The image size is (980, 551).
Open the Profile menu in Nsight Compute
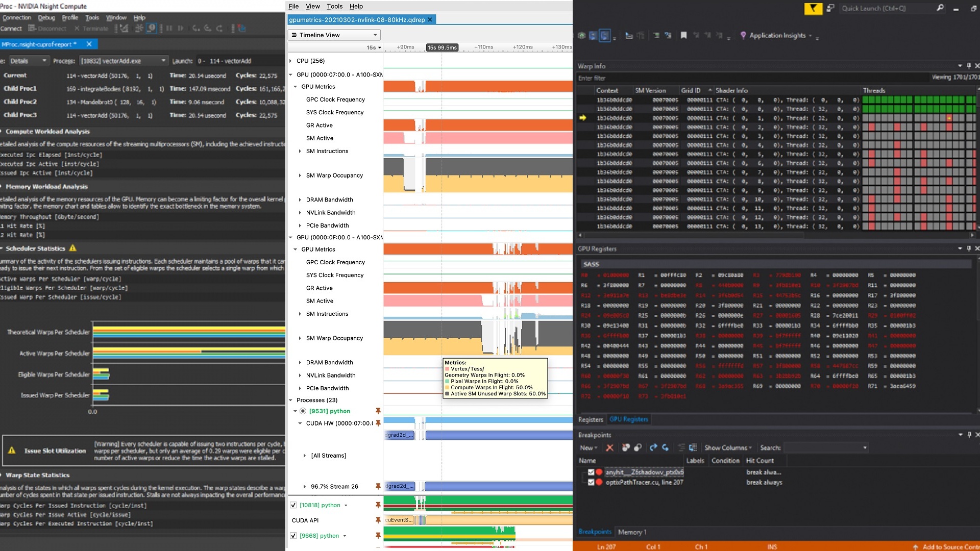click(x=70, y=17)
